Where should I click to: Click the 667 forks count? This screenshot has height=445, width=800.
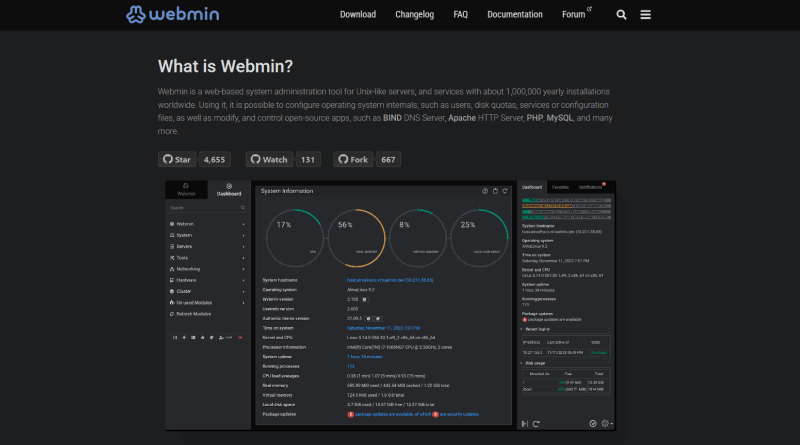pos(388,159)
